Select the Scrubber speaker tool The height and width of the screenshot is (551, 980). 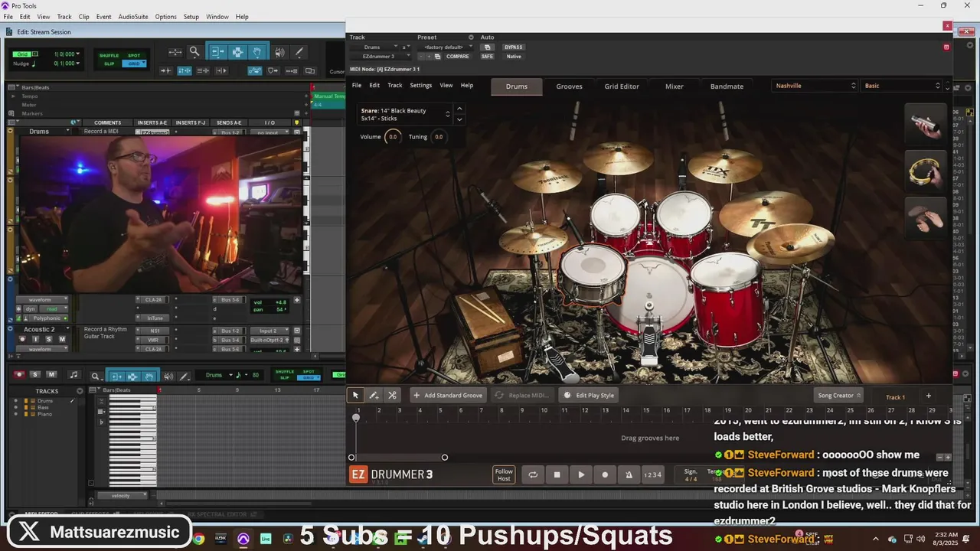[x=279, y=52]
